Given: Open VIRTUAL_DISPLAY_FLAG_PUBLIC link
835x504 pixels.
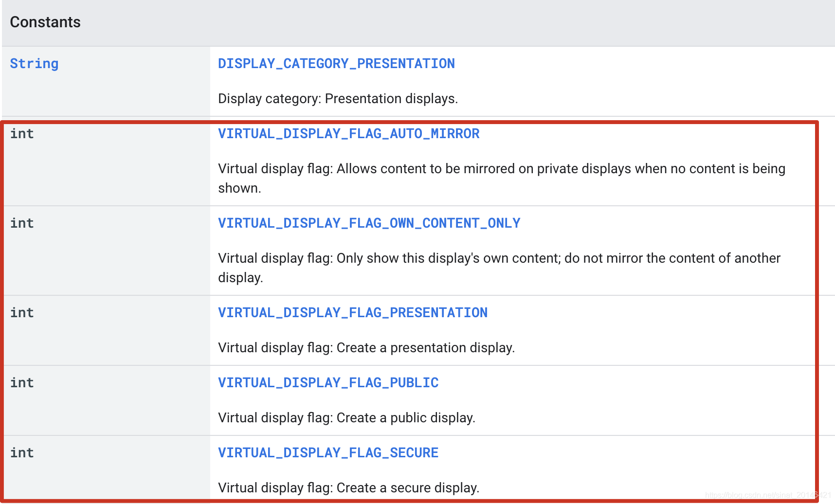Looking at the screenshot, I should point(328,383).
